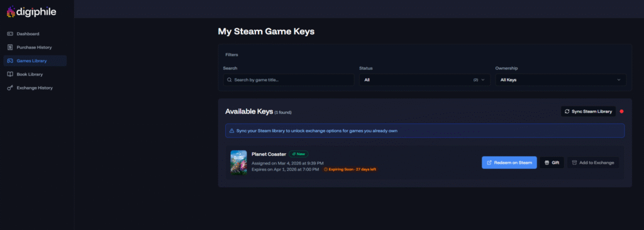Focus the Search by game title field
644x230 pixels.
[289, 80]
